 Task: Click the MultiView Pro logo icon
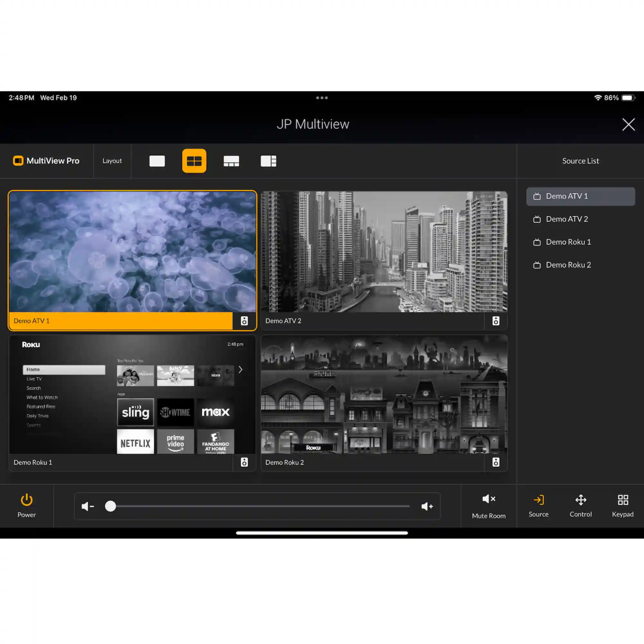(18, 161)
